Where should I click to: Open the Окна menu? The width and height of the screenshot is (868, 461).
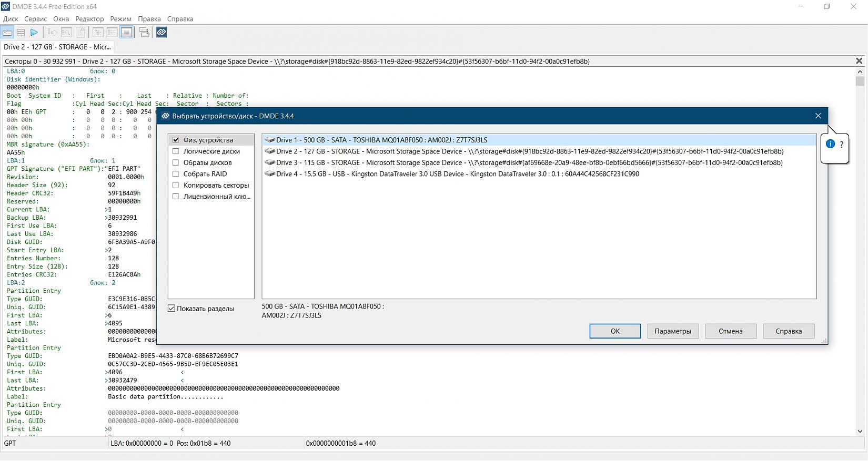click(x=61, y=19)
